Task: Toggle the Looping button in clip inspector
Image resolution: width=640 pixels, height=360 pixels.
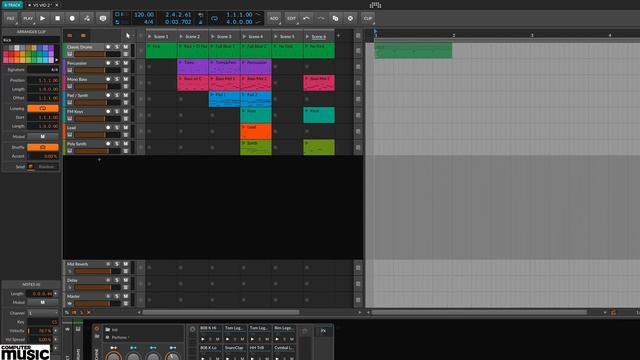Action: click(43, 109)
